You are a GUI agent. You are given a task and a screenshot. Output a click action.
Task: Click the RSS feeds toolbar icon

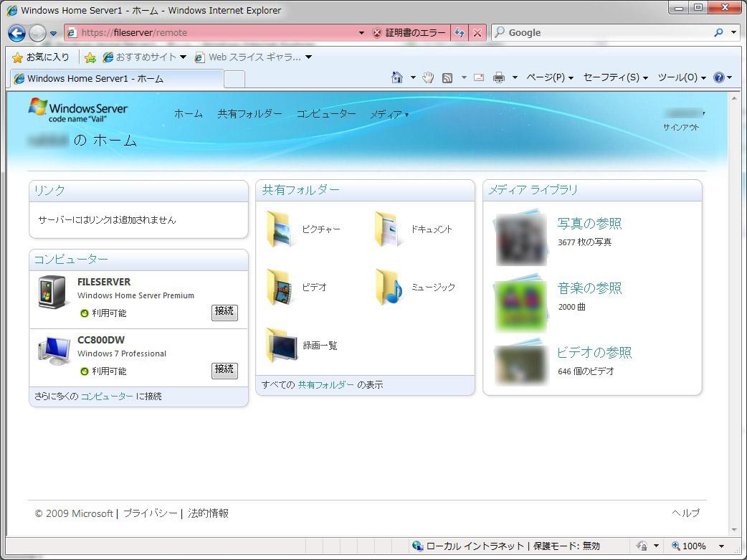447,77
